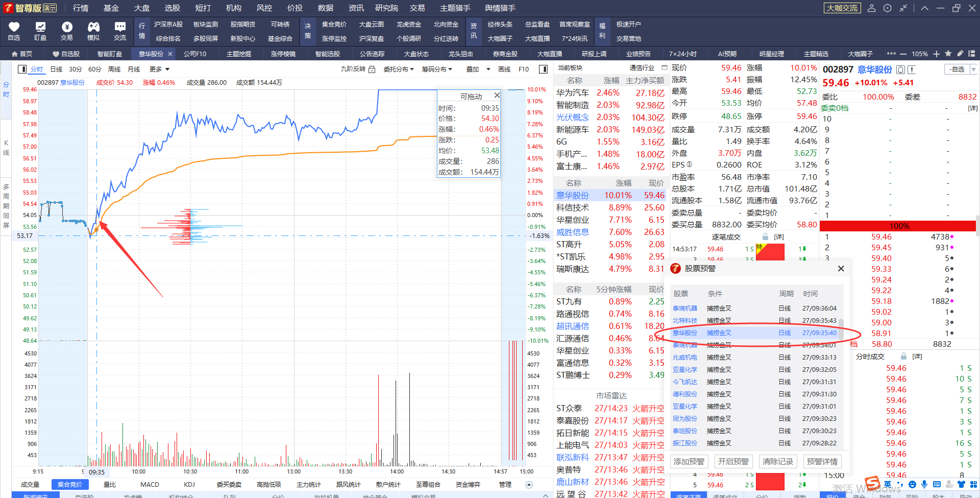This screenshot has height=498, width=980.
Task: Switch Sogou input to 英 language mode
Action: pyautogui.click(x=888, y=484)
